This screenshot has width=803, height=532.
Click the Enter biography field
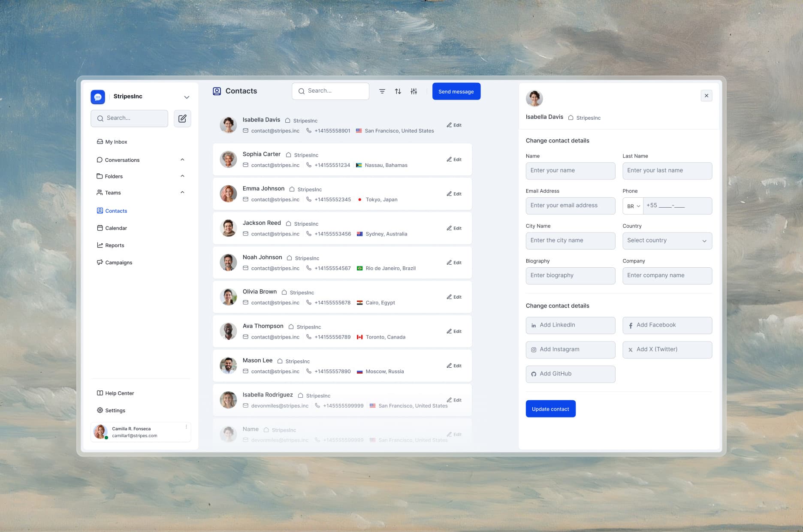click(x=571, y=275)
